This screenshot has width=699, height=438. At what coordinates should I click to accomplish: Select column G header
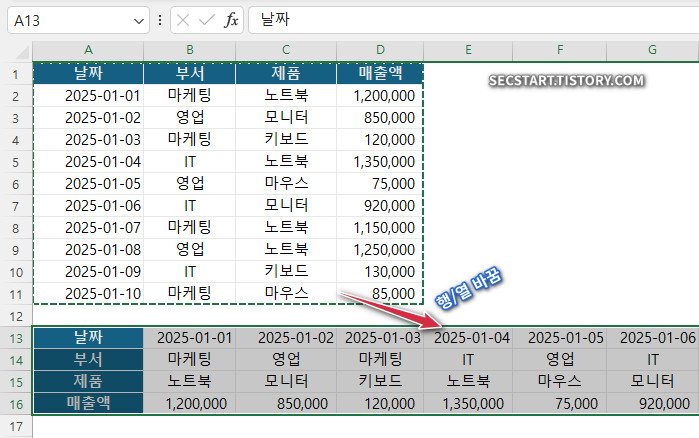coord(653,50)
